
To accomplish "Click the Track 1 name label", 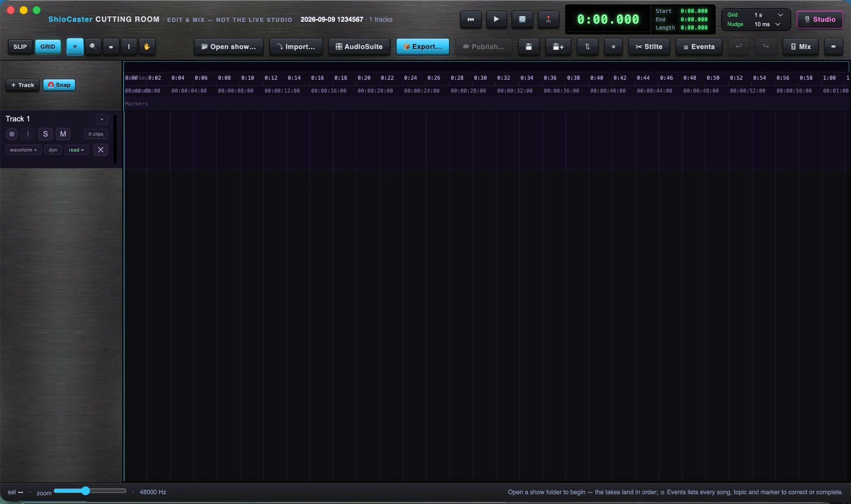I will pyautogui.click(x=18, y=119).
